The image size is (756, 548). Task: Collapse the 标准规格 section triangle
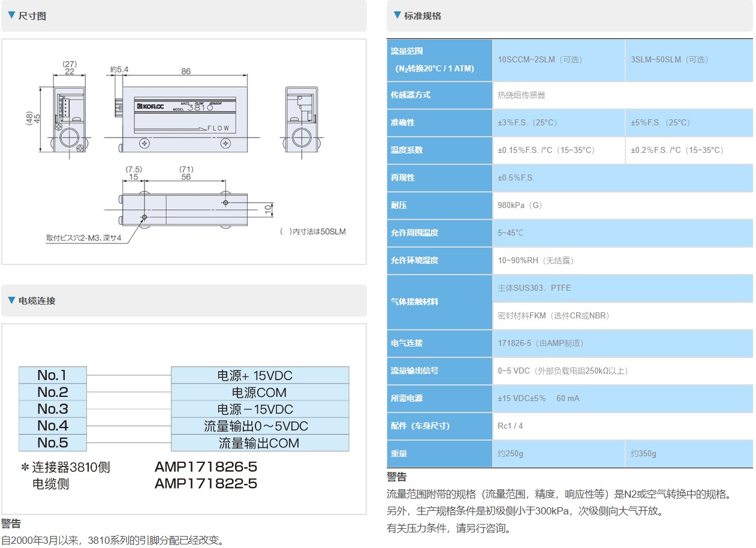(x=397, y=16)
